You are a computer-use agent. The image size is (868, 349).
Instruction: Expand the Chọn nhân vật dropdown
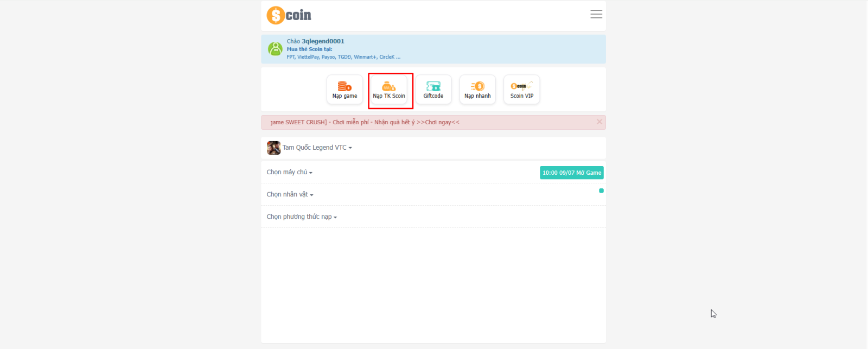[290, 194]
